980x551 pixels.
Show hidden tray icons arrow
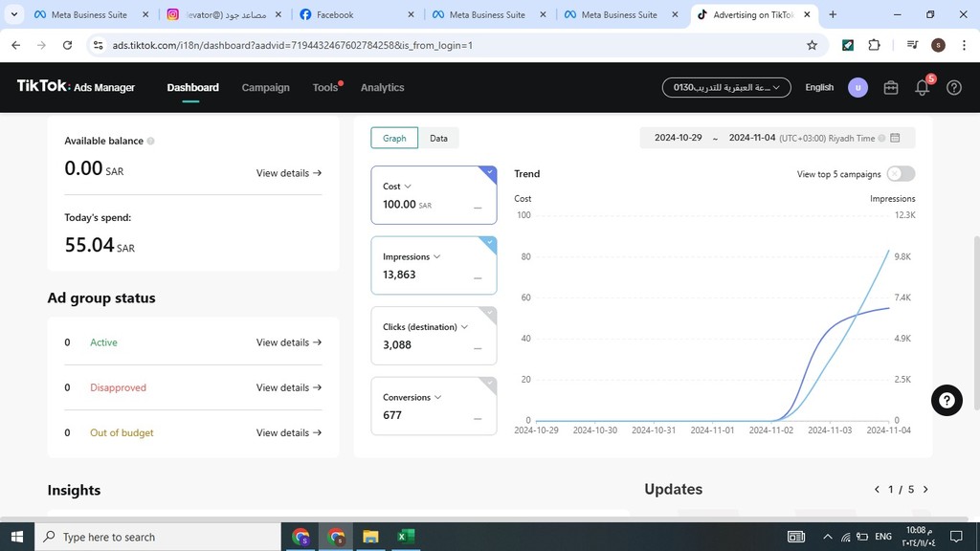coord(828,537)
